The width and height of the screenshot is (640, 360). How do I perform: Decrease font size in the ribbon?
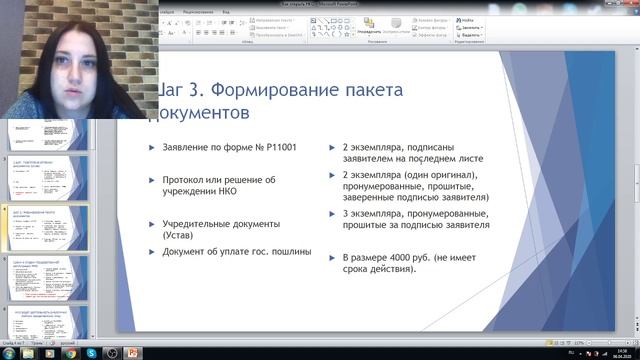tap(176, 23)
